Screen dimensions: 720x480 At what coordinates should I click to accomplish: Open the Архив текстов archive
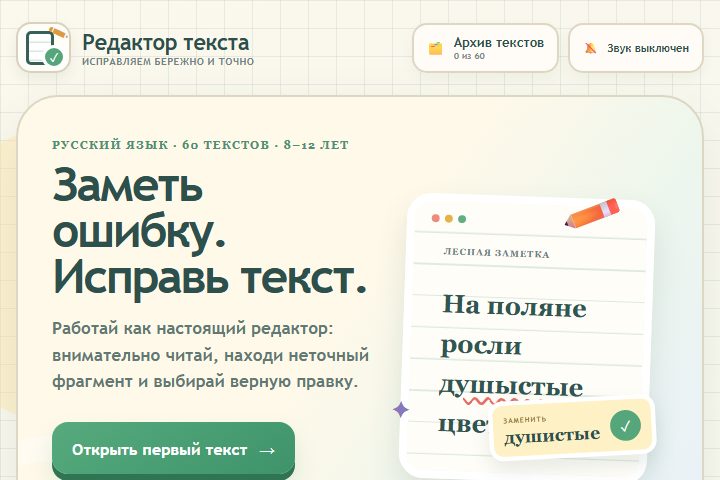pyautogui.click(x=485, y=48)
